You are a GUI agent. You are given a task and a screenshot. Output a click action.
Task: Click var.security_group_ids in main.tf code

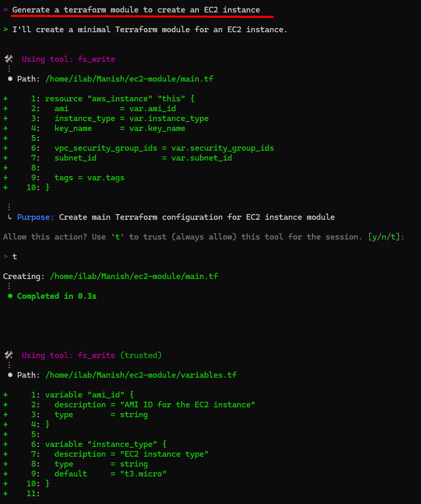(x=222, y=148)
